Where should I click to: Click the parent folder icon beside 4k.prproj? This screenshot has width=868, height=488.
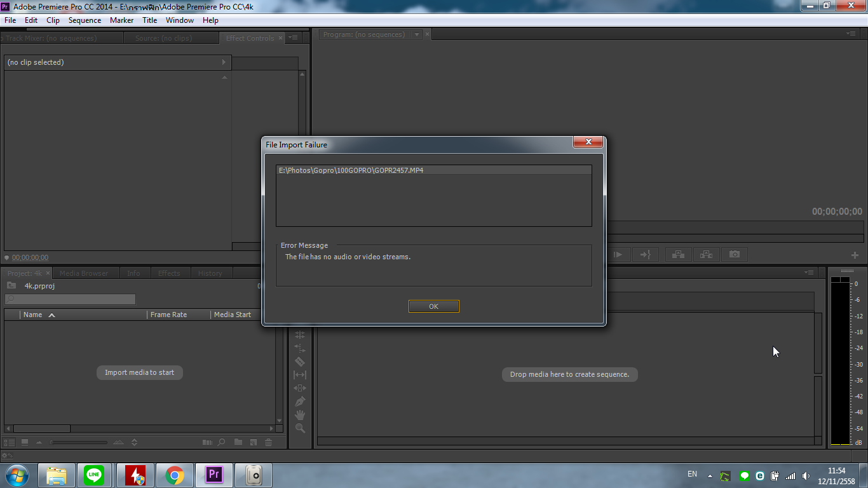pos(11,286)
